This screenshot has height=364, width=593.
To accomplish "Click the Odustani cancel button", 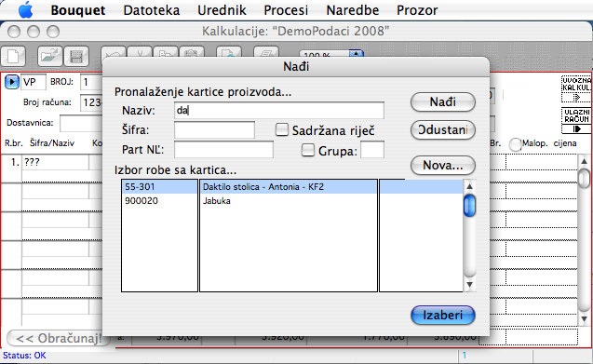I will click(x=443, y=129).
